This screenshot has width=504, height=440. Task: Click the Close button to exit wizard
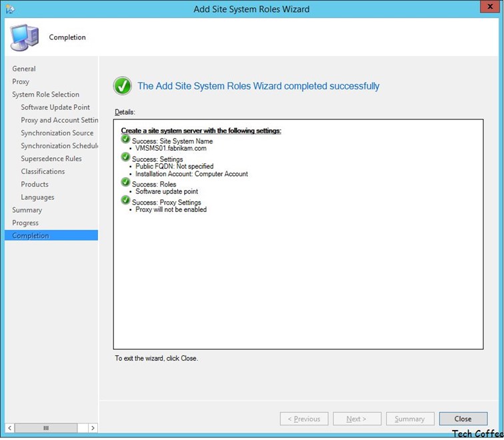[463, 419]
